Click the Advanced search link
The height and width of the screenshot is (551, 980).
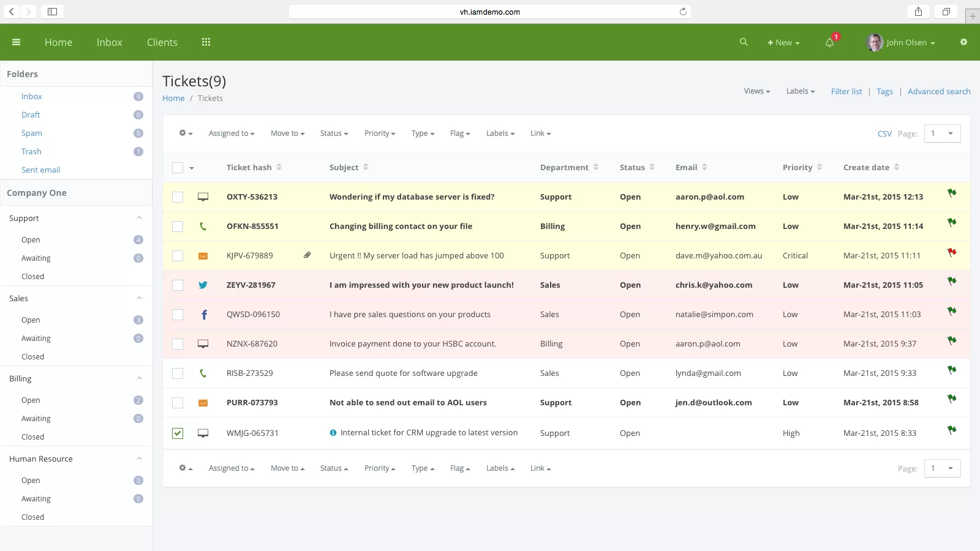click(938, 92)
